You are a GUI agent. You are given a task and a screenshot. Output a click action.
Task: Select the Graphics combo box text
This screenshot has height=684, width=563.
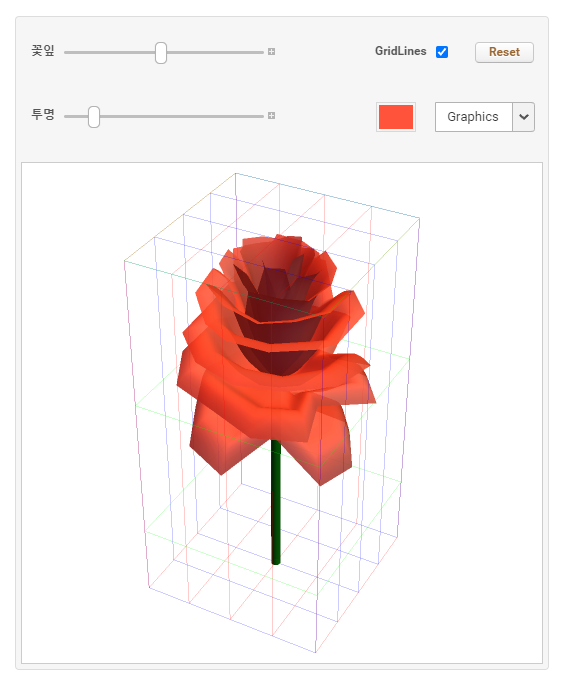(473, 117)
